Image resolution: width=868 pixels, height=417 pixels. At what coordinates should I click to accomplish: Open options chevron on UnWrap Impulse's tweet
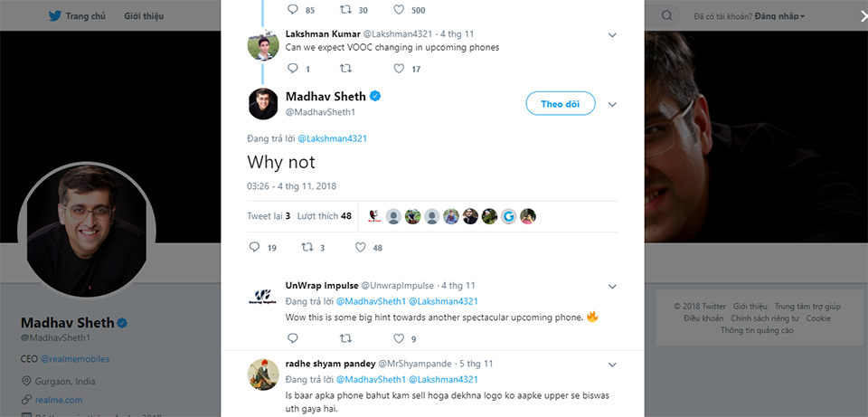612,287
